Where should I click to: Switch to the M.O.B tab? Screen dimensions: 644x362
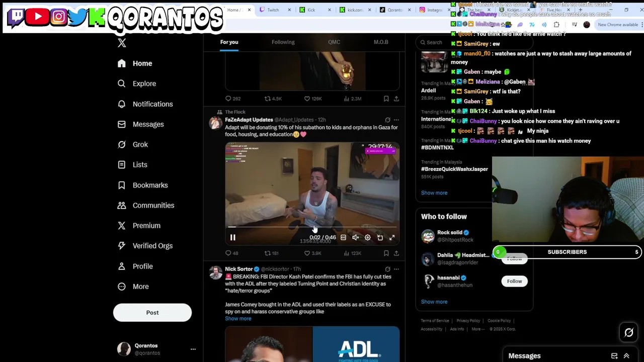(381, 42)
